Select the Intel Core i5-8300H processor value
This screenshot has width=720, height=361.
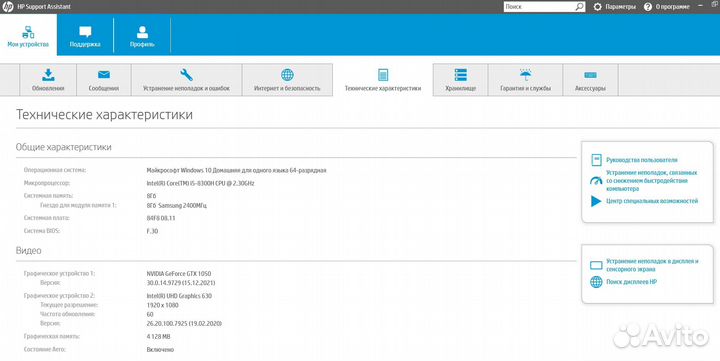[x=200, y=183]
